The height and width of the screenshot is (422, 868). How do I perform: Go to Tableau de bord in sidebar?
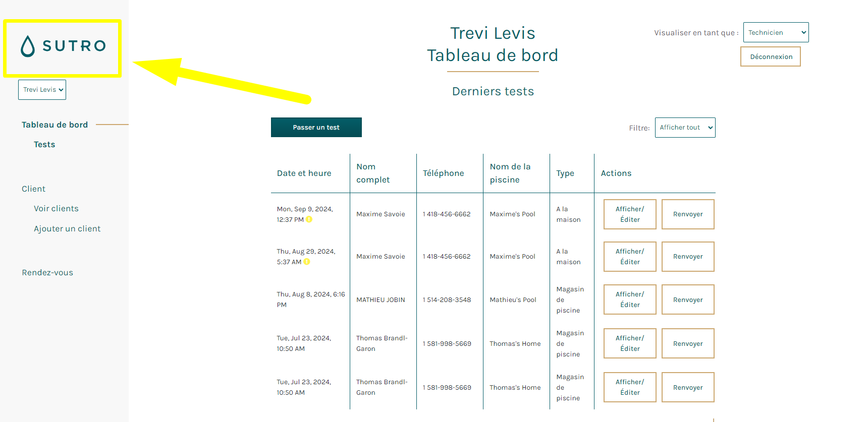[55, 125]
